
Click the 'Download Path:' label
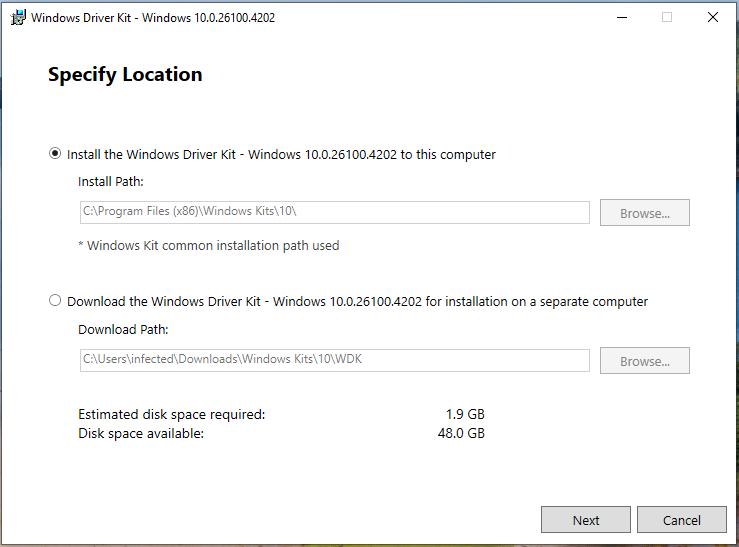(x=123, y=329)
